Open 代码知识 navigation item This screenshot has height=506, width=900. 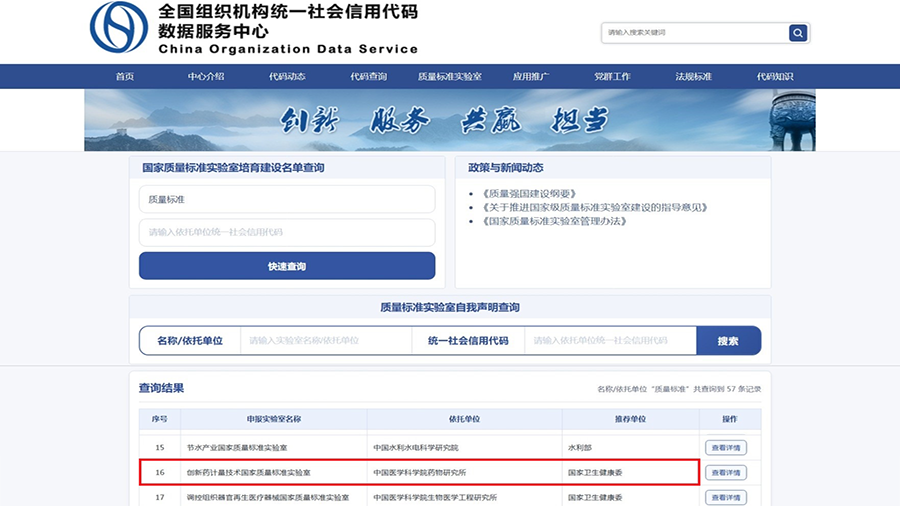774,77
